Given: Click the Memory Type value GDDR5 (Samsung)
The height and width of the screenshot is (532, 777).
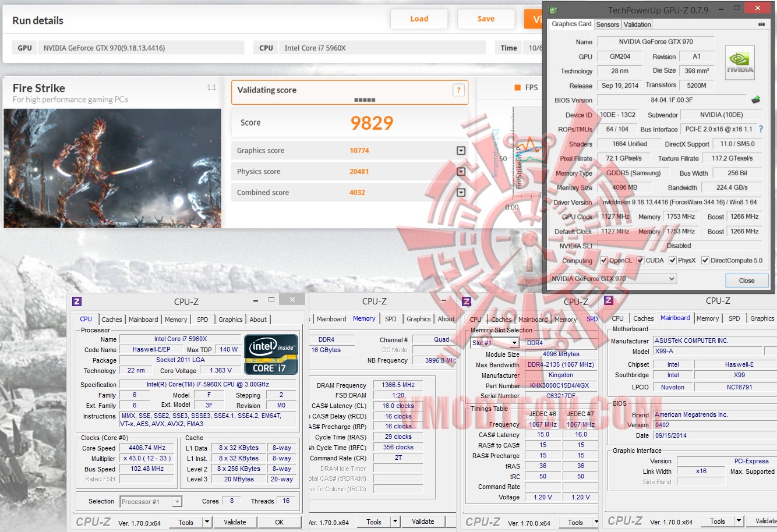Looking at the screenshot, I should click(634, 173).
